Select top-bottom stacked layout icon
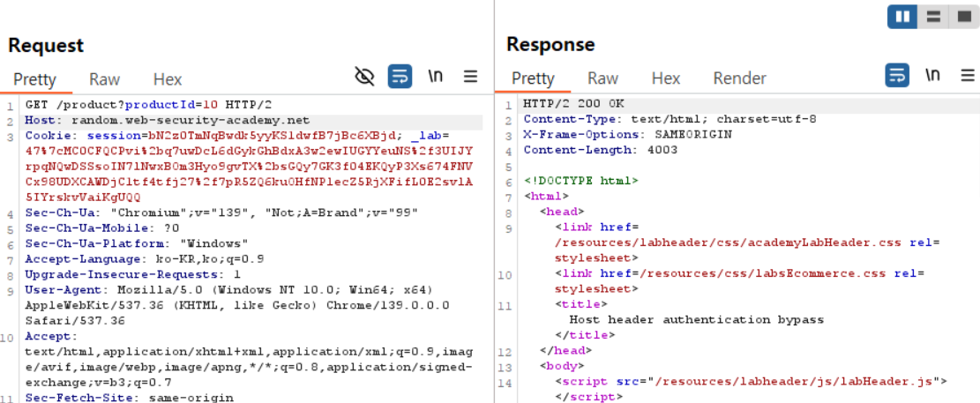This screenshot has width=980, height=403. tap(933, 17)
